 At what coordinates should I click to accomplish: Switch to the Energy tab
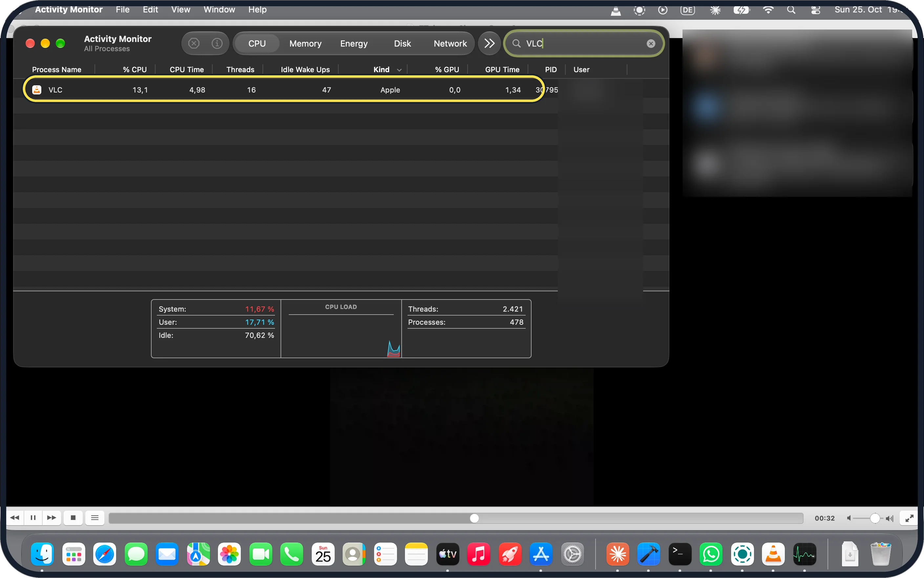pyautogui.click(x=354, y=44)
